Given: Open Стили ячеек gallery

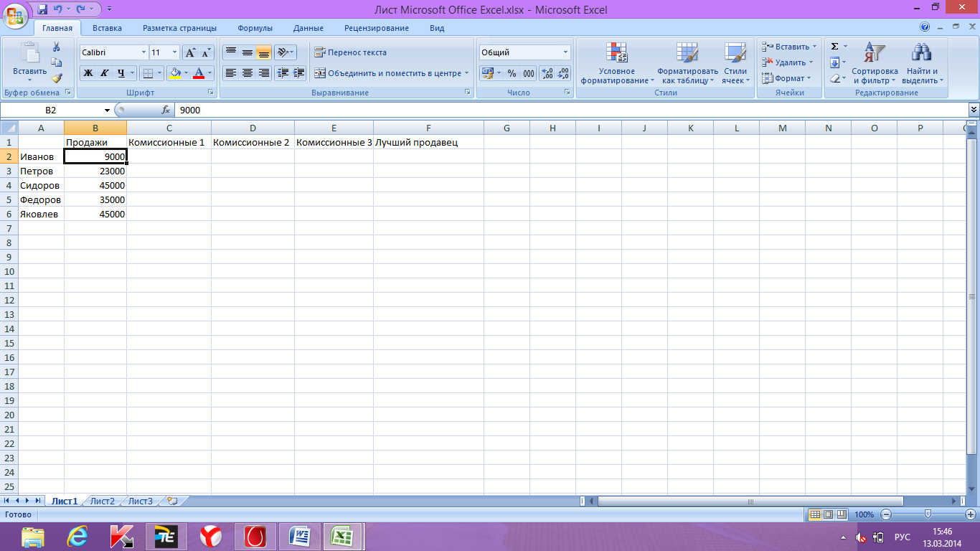Looking at the screenshot, I should click(x=735, y=63).
